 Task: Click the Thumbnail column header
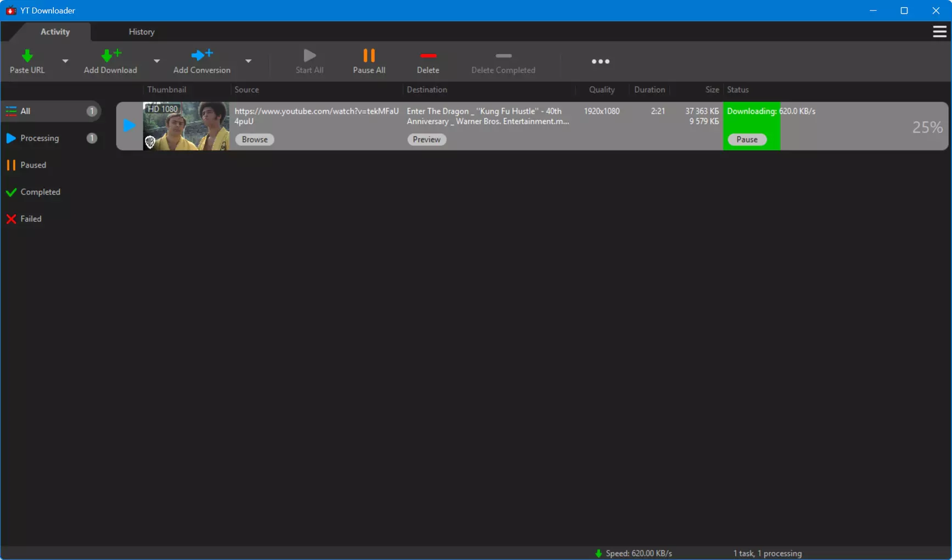click(166, 90)
